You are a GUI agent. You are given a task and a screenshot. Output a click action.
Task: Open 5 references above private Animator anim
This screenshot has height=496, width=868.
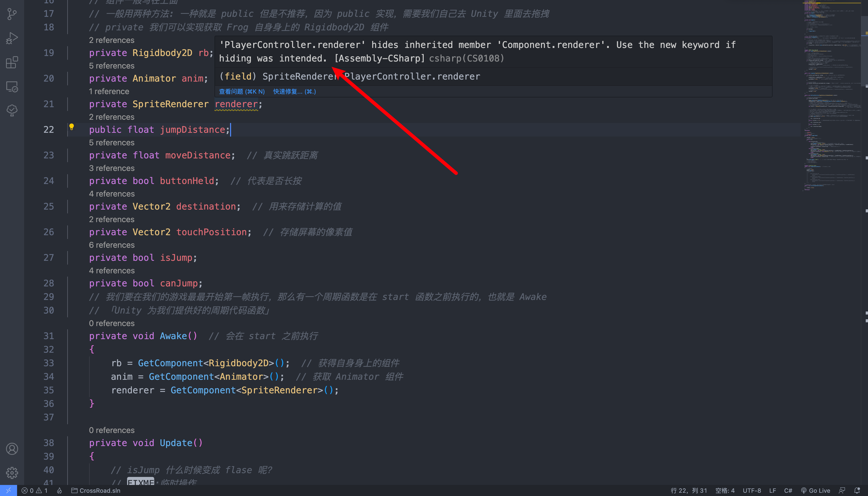112,66
